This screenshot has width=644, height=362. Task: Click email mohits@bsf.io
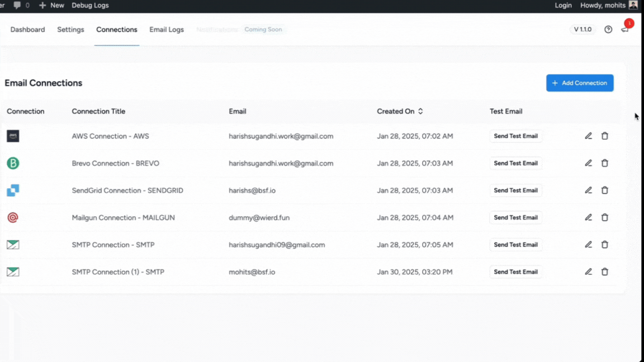point(252,271)
